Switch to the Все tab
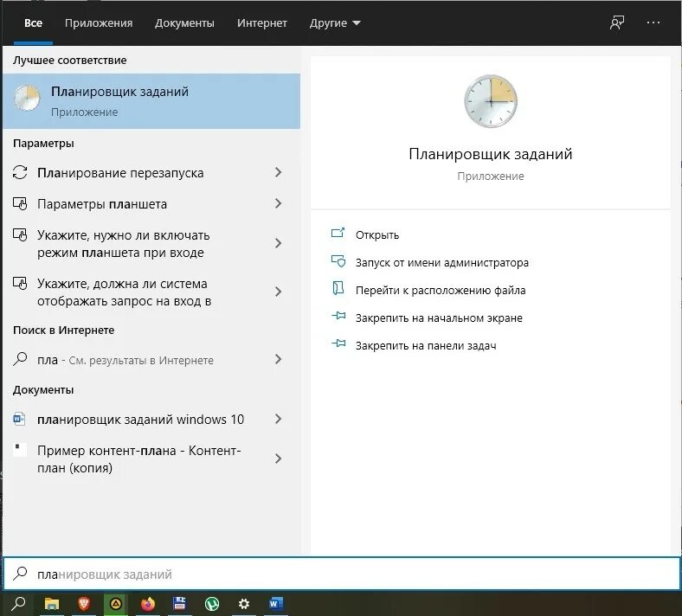 tap(33, 23)
